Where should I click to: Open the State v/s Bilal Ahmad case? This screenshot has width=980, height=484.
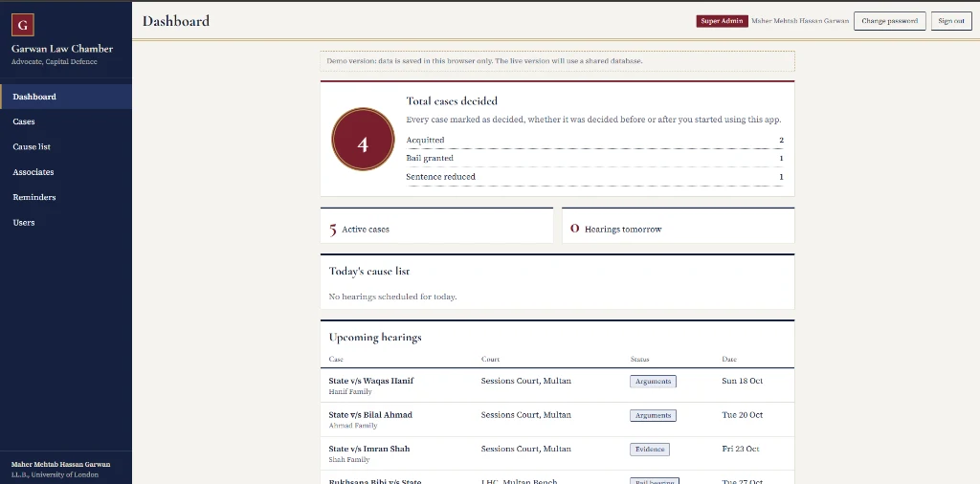point(370,415)
